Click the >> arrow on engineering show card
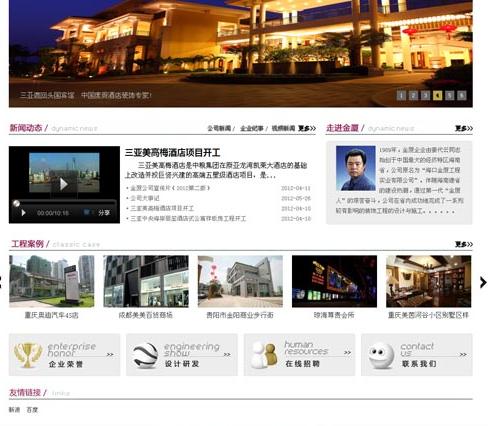The image size is (488, 426). pyautogui.click(x=227, y=354)
